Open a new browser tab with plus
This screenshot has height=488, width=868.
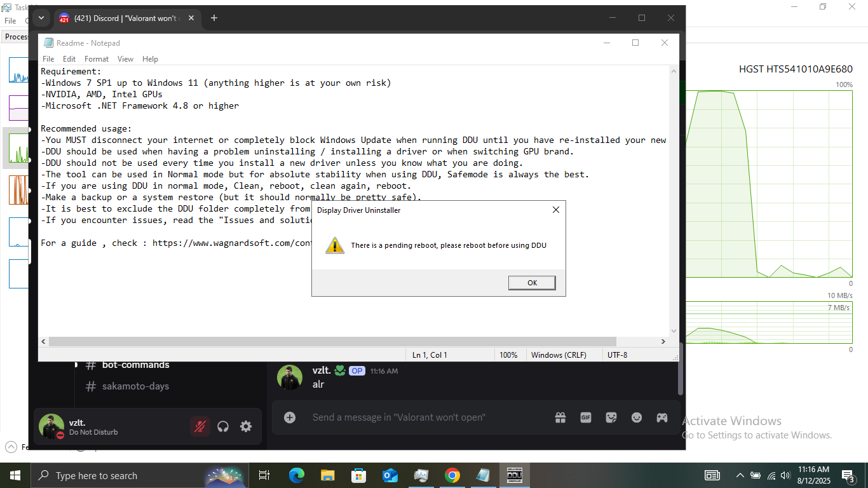pos(214,18)
